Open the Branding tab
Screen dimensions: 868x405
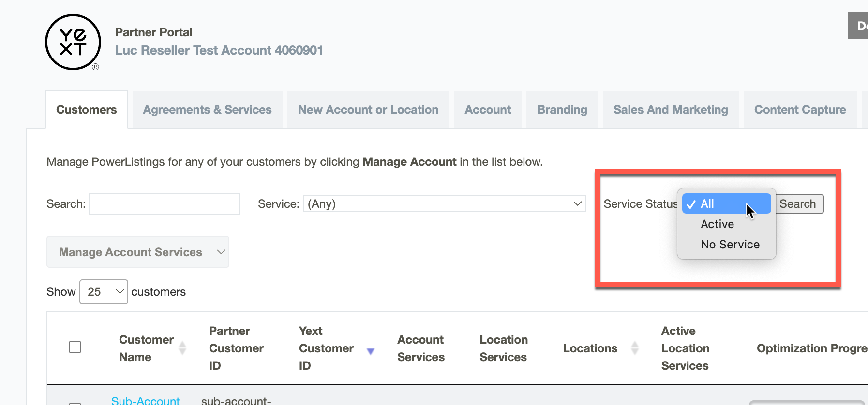coord(562,110)
